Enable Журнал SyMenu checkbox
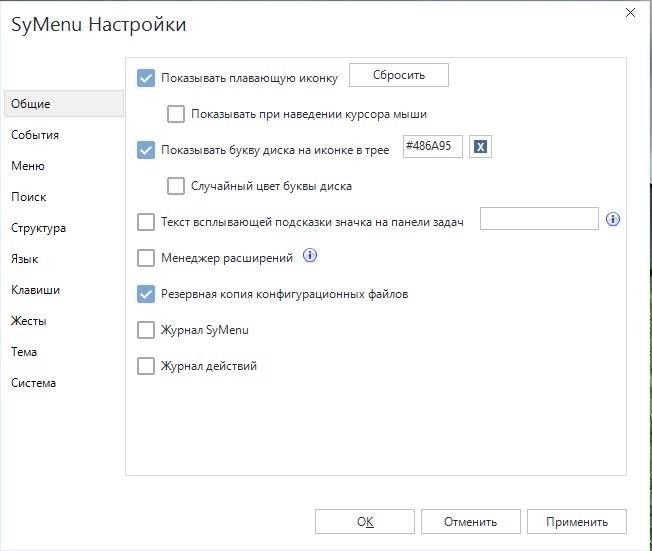Screen dimensions: 652x551 [146, 330]
